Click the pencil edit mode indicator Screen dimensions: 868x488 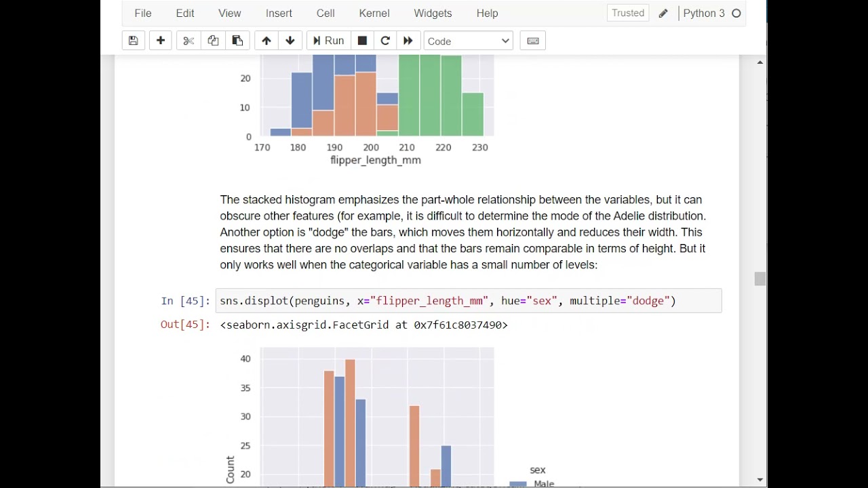(663, 14)
